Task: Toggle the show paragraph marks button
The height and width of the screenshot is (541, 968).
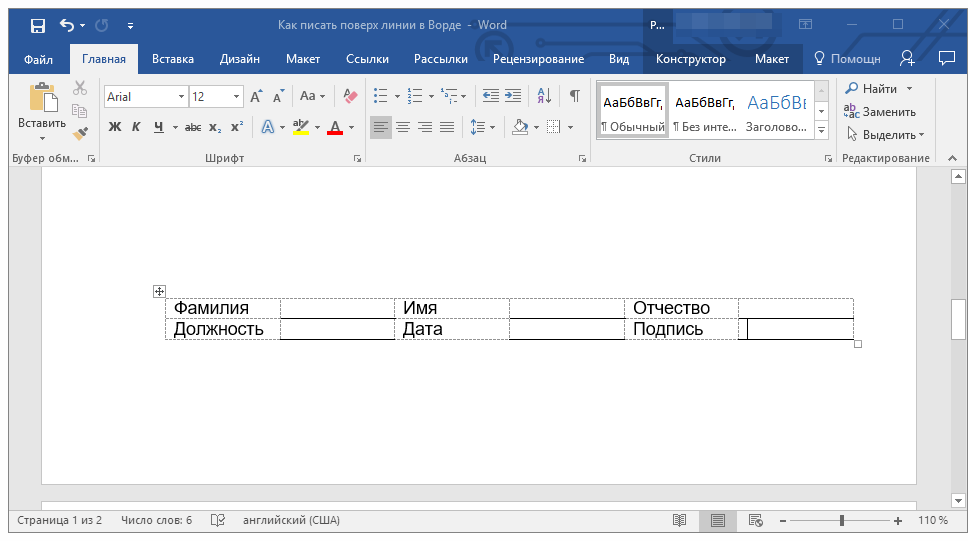Action: click(574, 96)
